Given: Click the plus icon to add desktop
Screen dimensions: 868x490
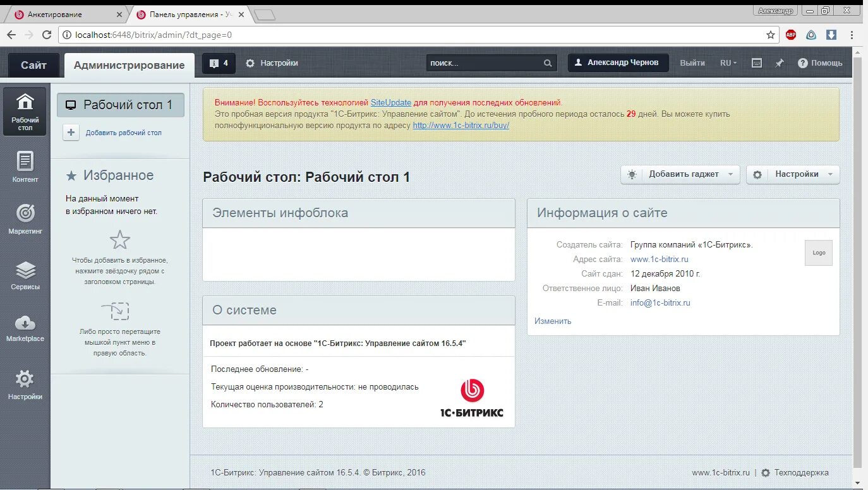Looking at the screenshot, I should point(71,133).
